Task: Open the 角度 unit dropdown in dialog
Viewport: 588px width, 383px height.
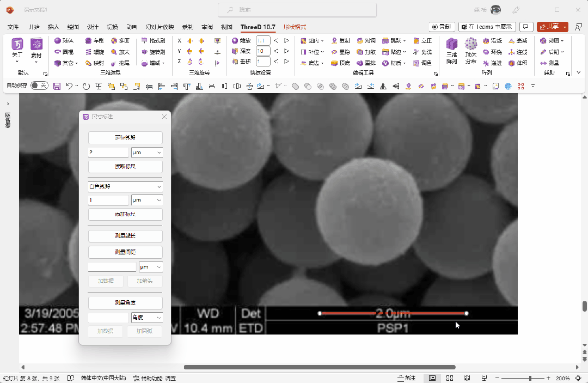Action: [x=147, y=318]
